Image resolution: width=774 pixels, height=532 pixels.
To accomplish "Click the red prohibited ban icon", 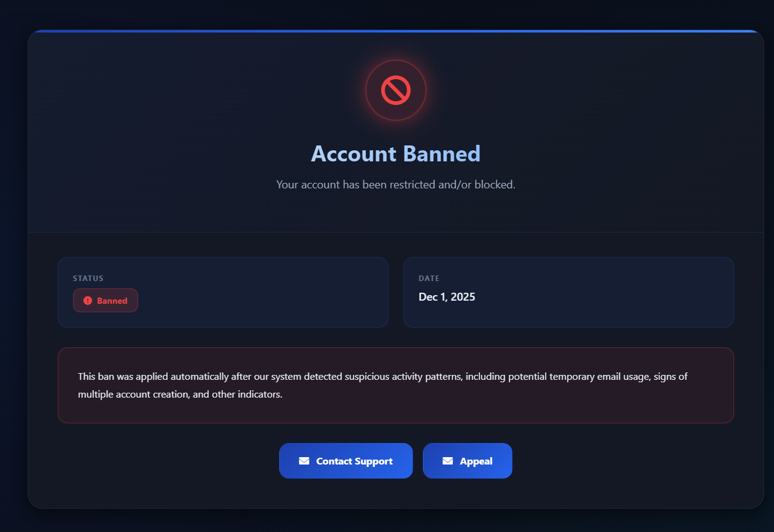I will (395, 90).
